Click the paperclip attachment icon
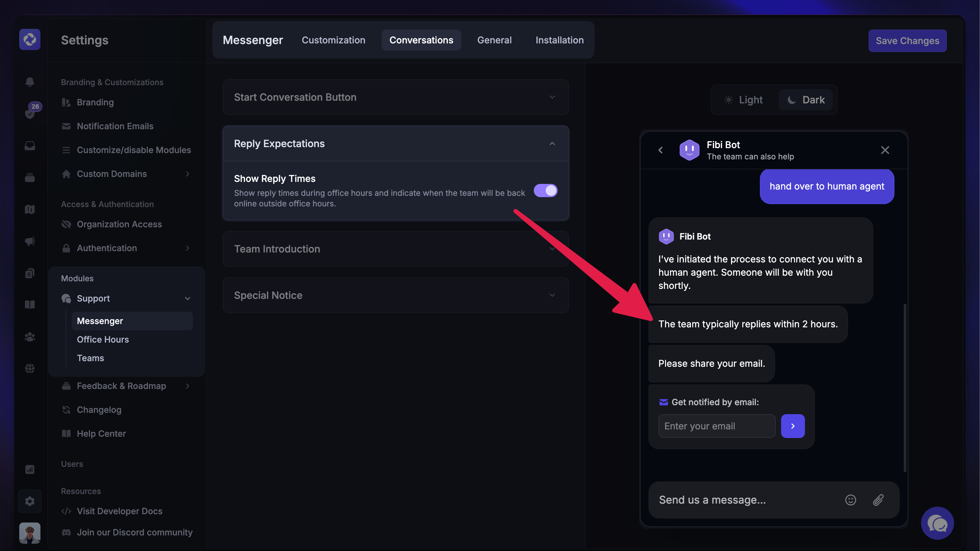 click(x=878, y=500)
